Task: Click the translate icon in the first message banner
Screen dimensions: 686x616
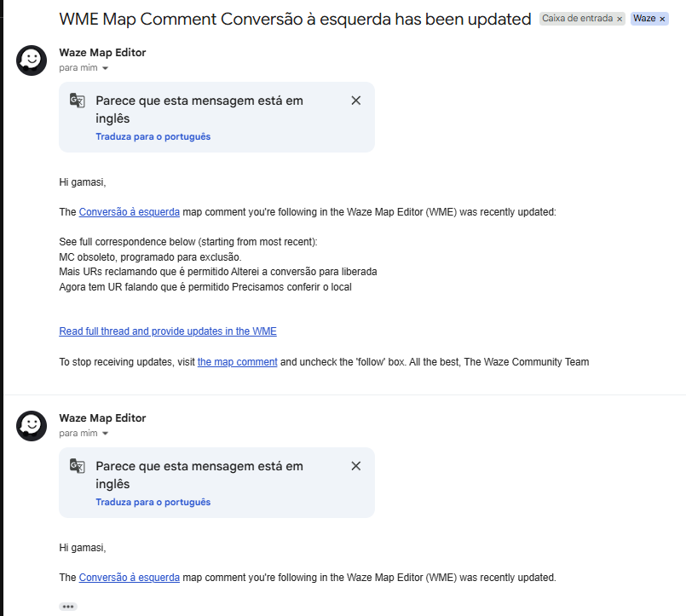Action: (x=78, y=101)
